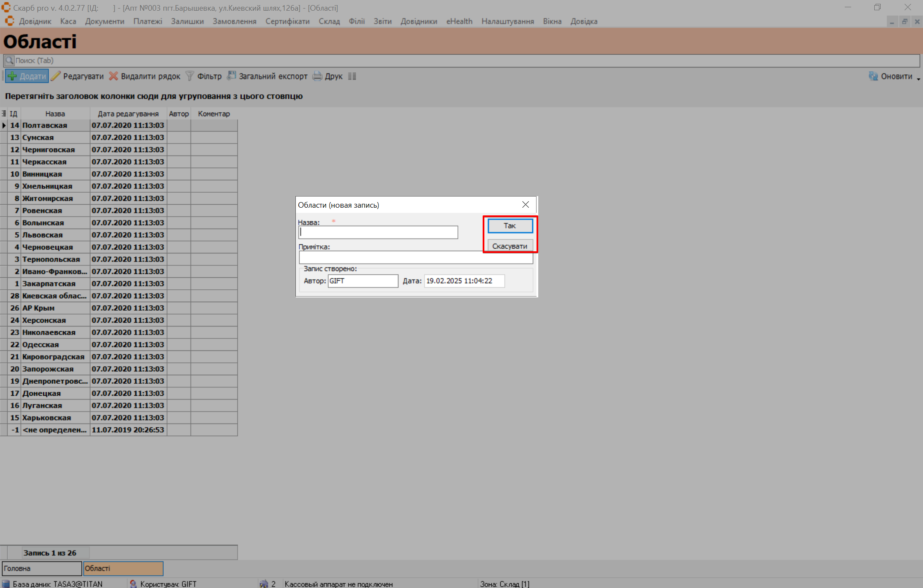Click the printer Друк icon
Viewport: 923px width, 588px height.
tap(317, 76)
